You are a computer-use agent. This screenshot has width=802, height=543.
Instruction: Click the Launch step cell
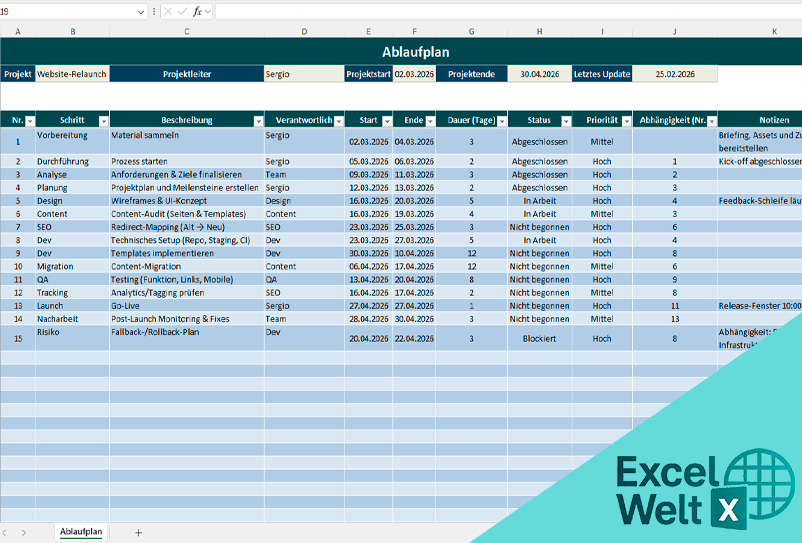(x=72, y=306)
